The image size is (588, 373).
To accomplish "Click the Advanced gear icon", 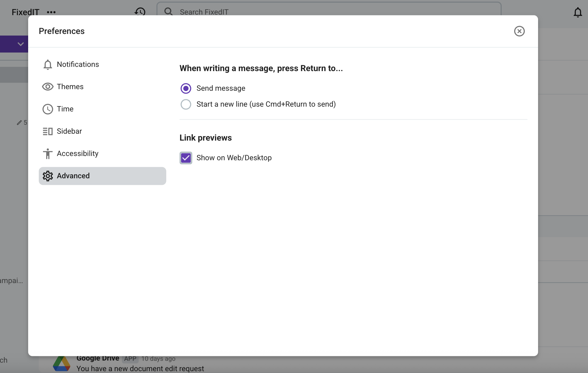I will pos(48,176).
